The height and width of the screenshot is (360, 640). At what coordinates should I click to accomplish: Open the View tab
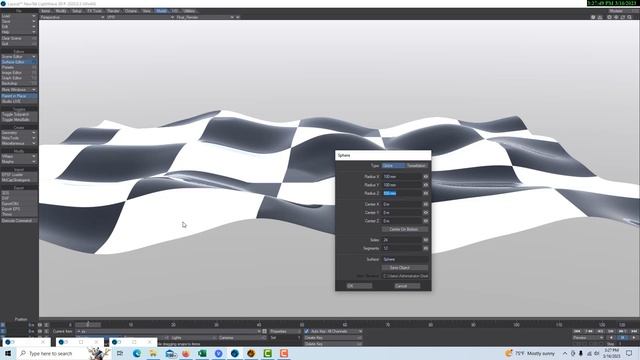[x=147, y=11]
